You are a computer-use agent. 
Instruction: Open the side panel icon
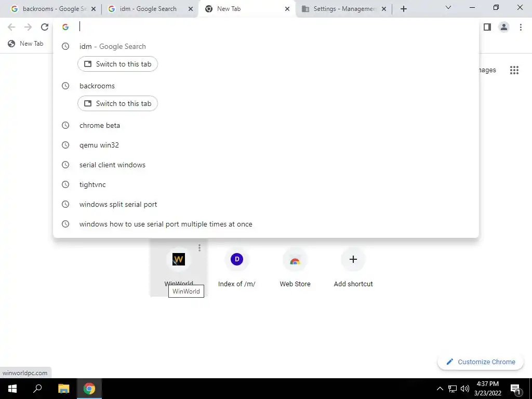(487, 27)
